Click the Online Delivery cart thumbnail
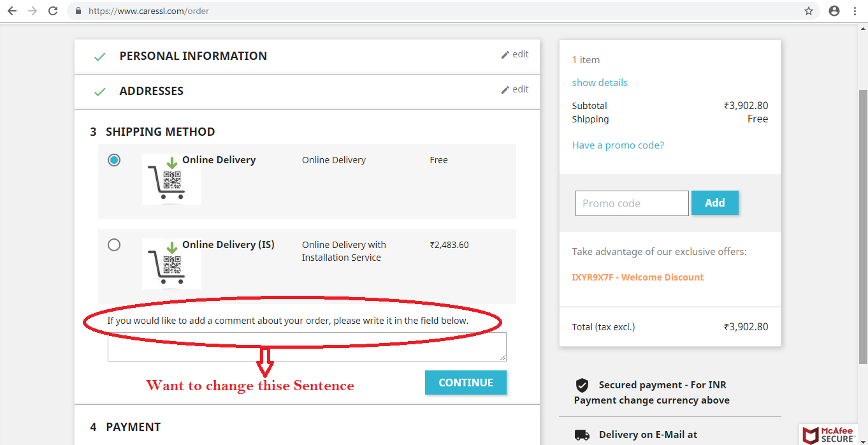 click(x=171, y=179)
